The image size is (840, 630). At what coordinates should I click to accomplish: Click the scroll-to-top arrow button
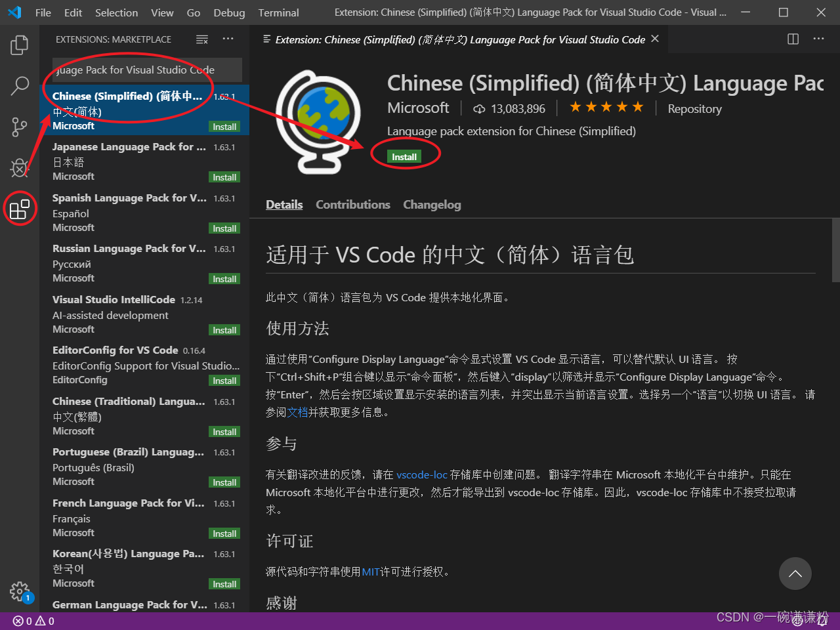coord(795,574)
